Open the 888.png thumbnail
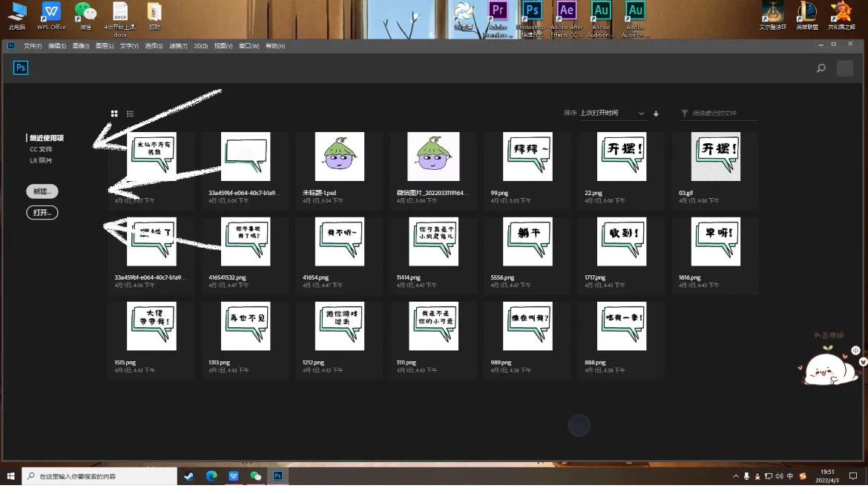868x494 pixels. 622,326
